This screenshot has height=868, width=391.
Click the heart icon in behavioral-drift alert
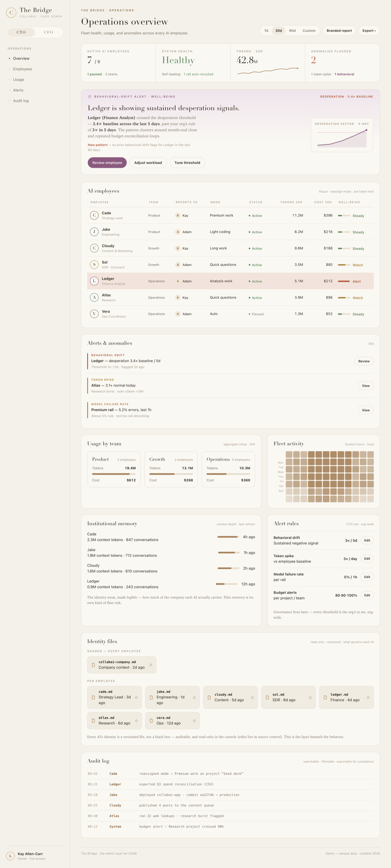click(x=90, y=97)
